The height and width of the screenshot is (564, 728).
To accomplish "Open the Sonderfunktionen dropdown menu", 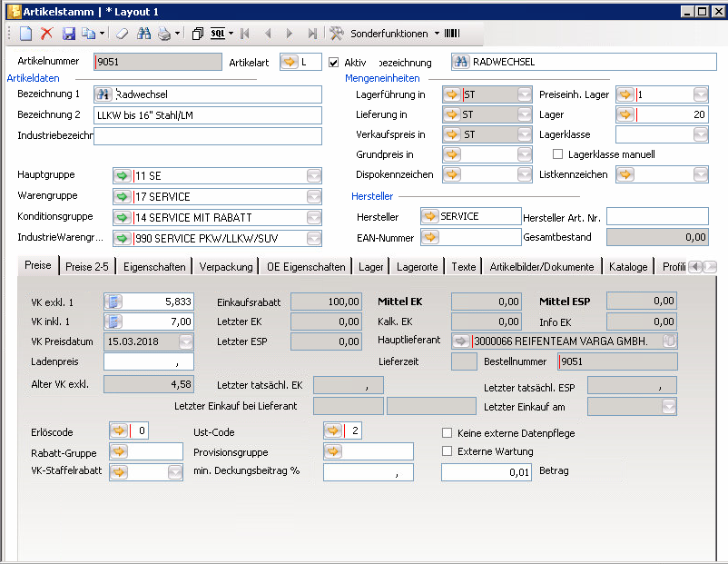I will [389, 34].
